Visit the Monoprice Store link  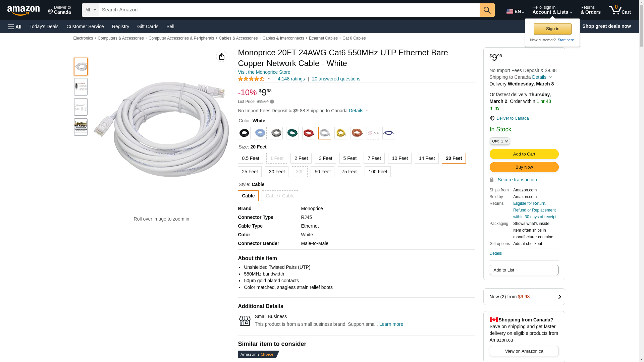(x=264, y=72)
